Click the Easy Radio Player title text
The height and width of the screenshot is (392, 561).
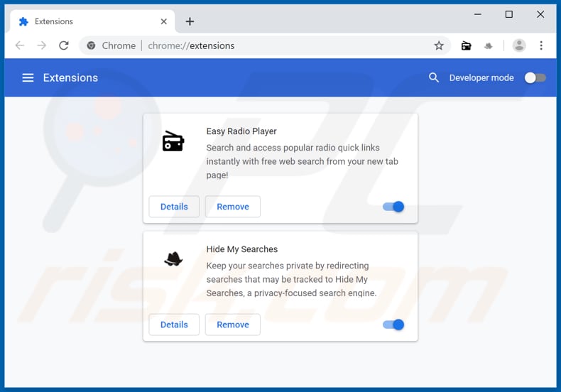point(241,131)
